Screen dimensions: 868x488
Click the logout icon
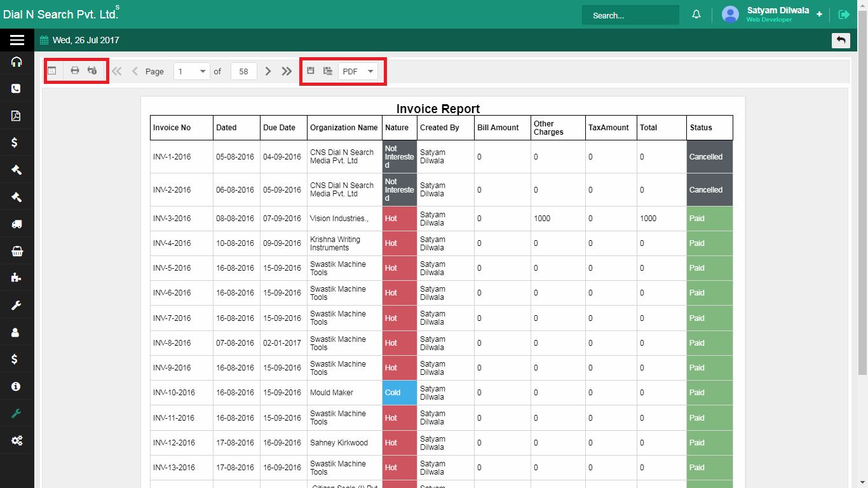tap(844, 15)
